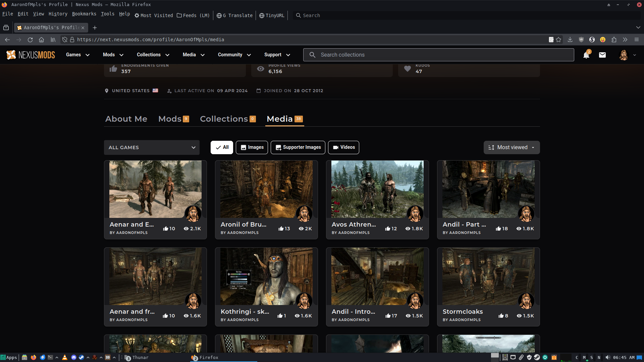
Task: Click the tracking protection shield icon
Action: [x=65, y=40]
